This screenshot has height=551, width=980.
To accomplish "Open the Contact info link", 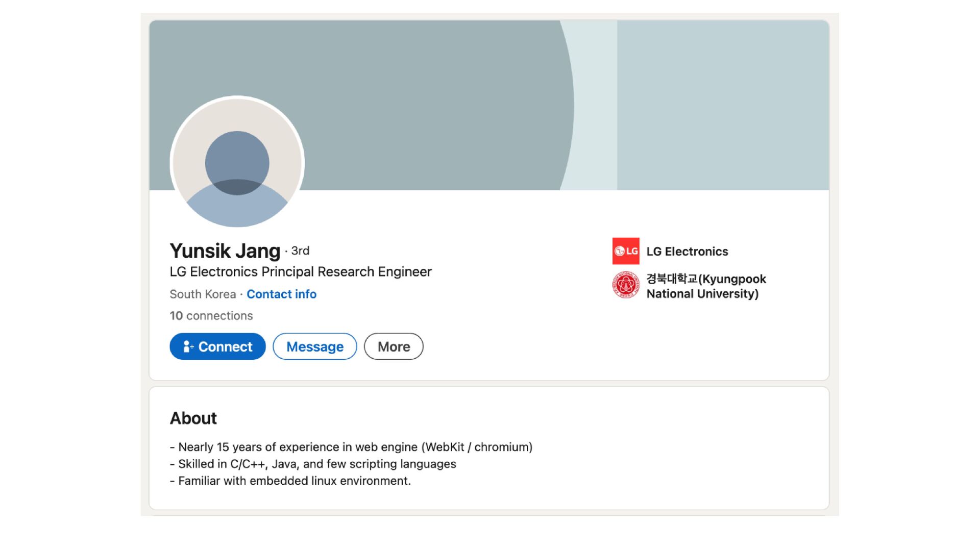I will [281, 294].
